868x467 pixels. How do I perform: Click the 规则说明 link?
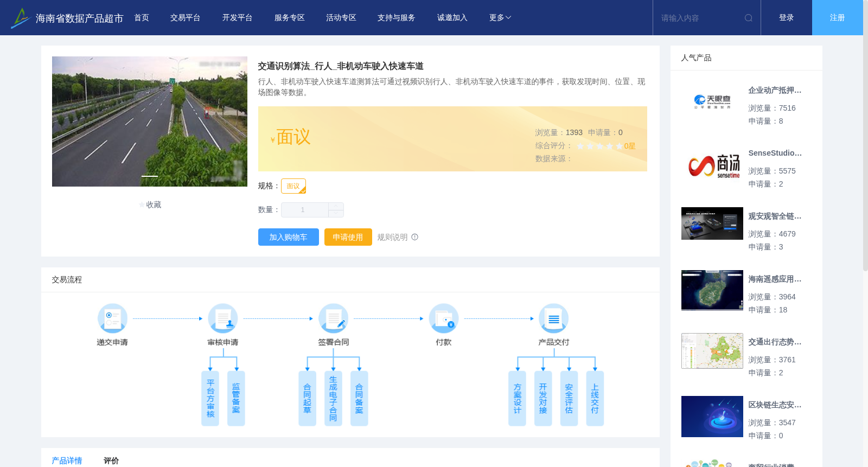(x=392, y=237)
